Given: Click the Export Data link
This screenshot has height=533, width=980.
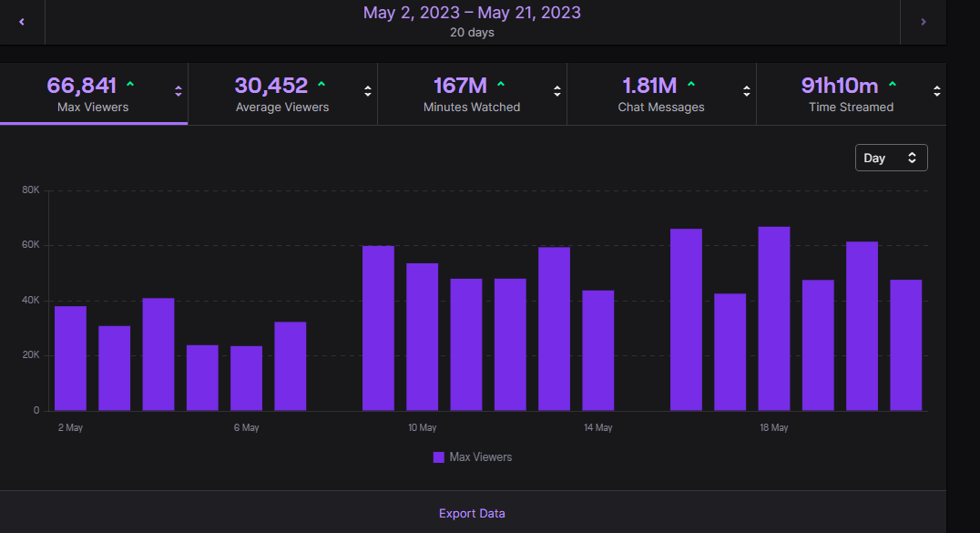Looking at the screenshot, I should click(472, 514).
